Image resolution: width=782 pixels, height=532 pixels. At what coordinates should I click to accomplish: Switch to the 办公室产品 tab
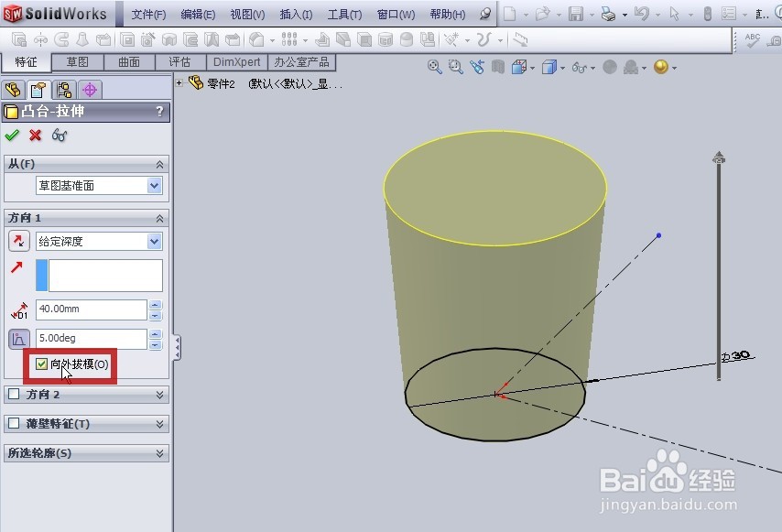[x=302, y=62]
